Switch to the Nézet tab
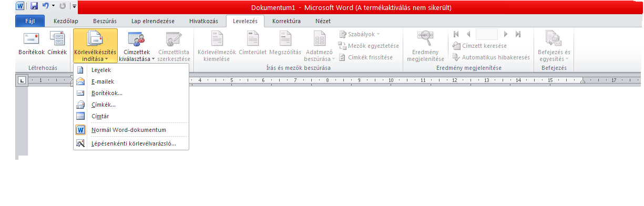Image resolution: width=644 pixels, height=206 pixels. tap(323, 21)
